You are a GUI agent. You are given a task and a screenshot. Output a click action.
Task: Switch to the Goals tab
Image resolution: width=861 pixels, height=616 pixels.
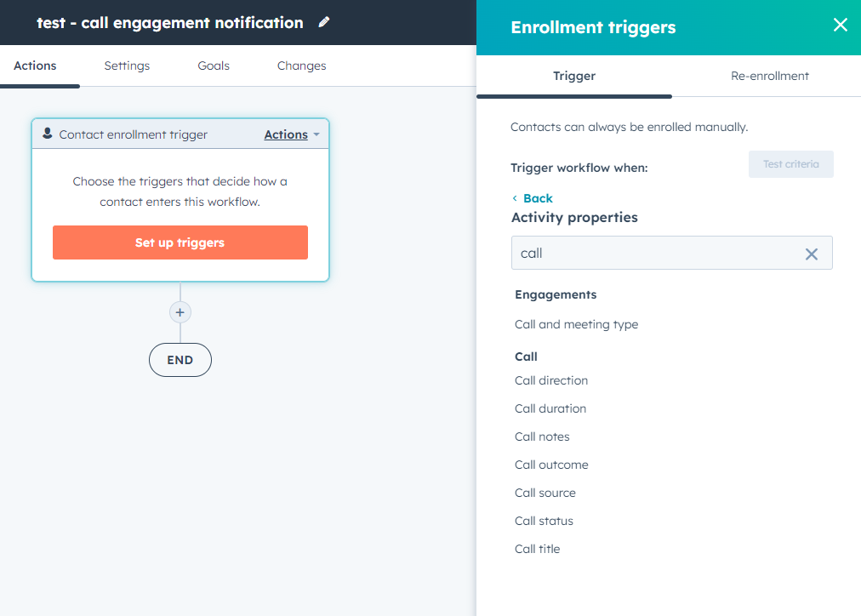(213, 66)
